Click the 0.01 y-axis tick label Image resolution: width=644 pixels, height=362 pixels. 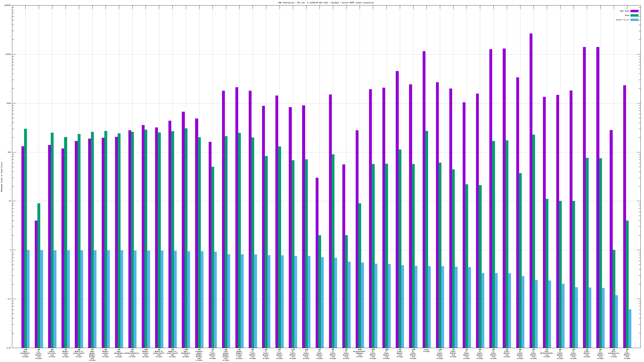coord(8,348)
